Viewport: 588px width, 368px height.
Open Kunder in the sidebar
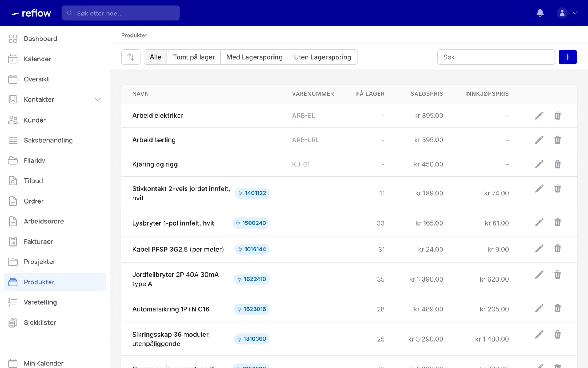click(x=55, y=120)
